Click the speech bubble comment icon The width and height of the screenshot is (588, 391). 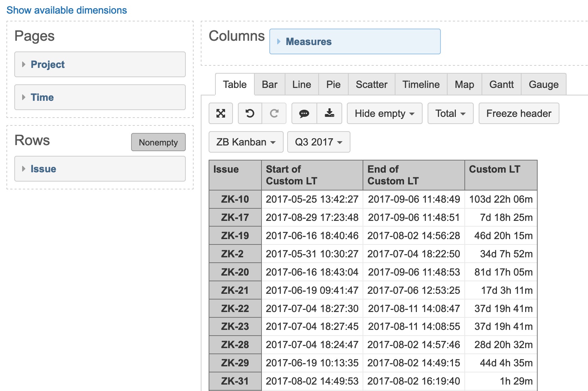pyautogui.click(x=304, y=113)
